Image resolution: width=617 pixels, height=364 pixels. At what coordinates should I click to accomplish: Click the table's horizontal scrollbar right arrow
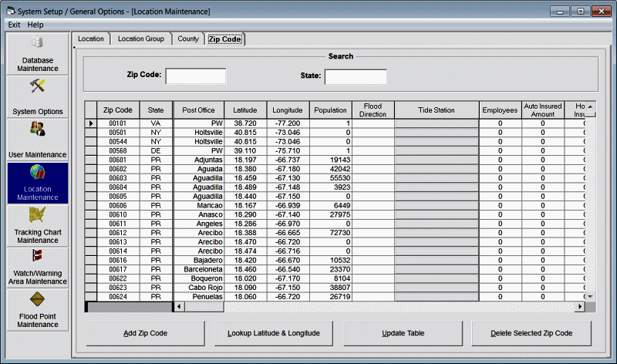click(581, 307)
